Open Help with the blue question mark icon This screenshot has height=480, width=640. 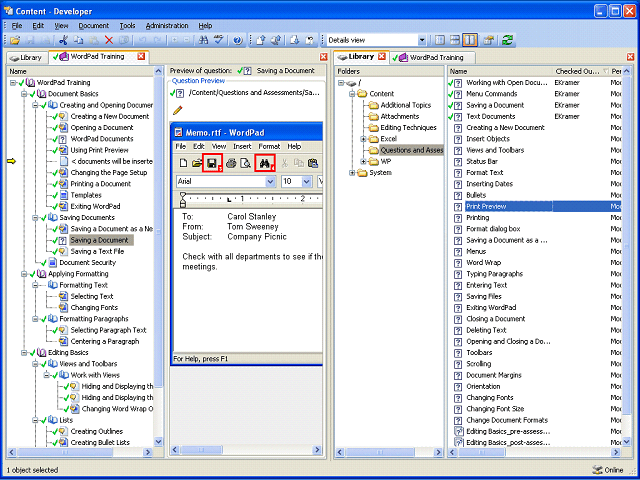[238, 40]
